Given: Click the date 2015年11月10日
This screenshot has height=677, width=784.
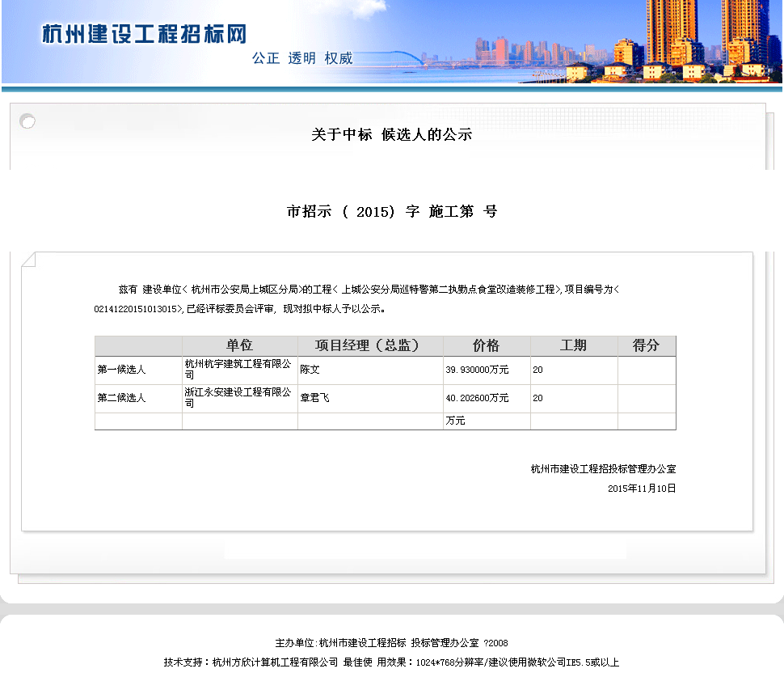Looking at the screenshot, I should coord(642,489).
